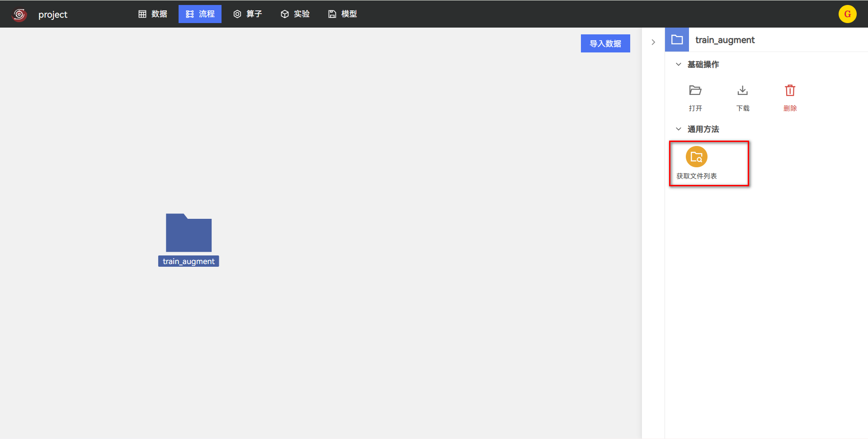The image size is (868, 439).
Task: Click the train_augment label under the folder
Action: click(x=189, y=261)
